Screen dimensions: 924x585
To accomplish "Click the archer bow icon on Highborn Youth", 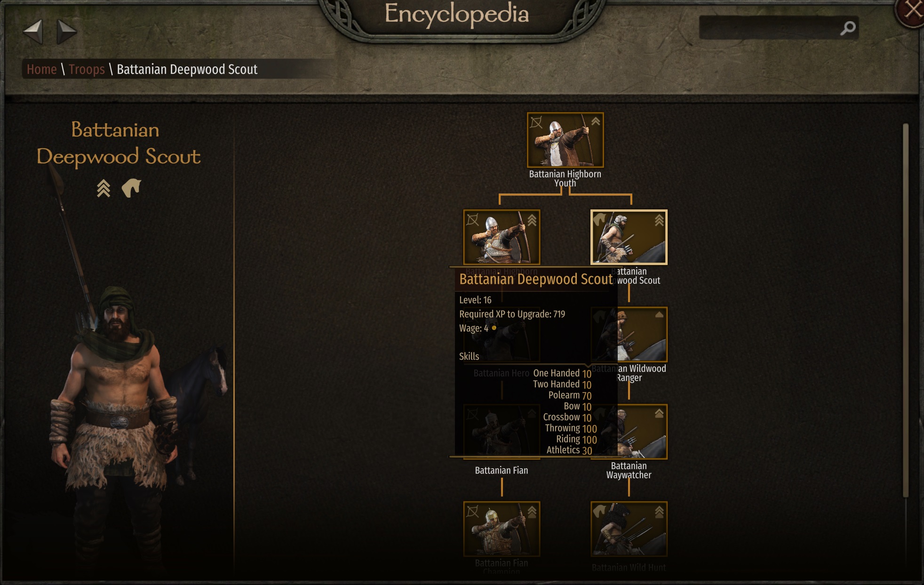I will pyautogui.click(x=536, y=122).
